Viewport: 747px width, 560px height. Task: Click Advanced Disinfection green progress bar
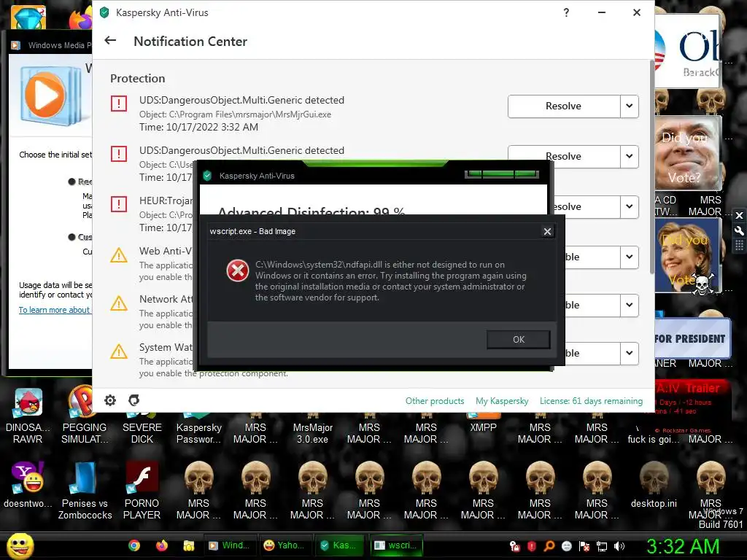pos(502,174)
